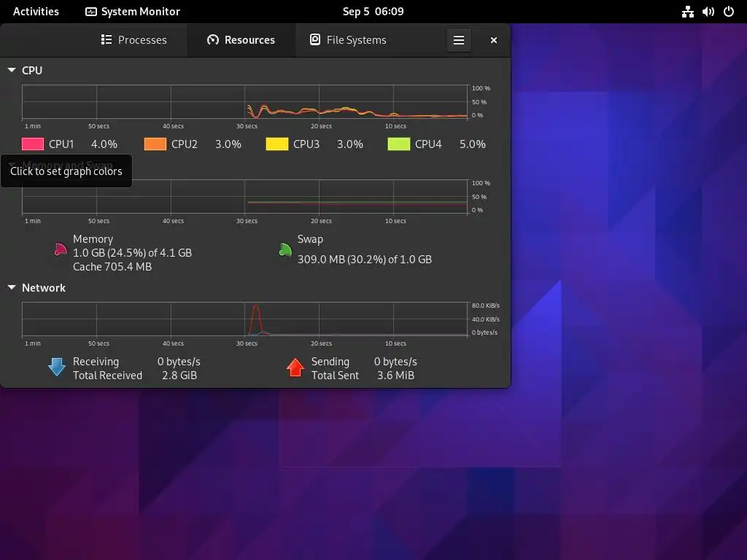Click the System Monitor app icon in top bar
The width and height of the screenshot is (747, 560).
[91, 12]
